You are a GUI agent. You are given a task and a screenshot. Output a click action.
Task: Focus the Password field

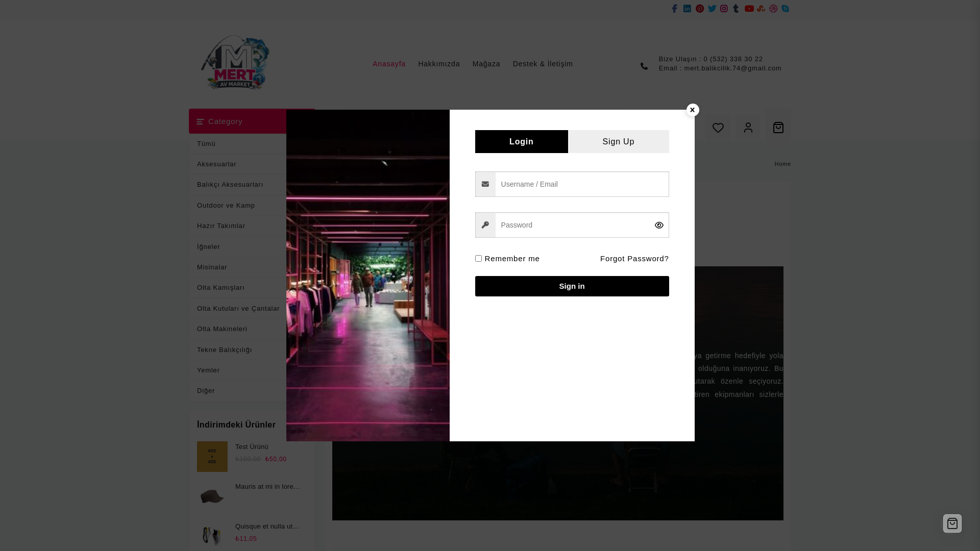click(572, 225)
